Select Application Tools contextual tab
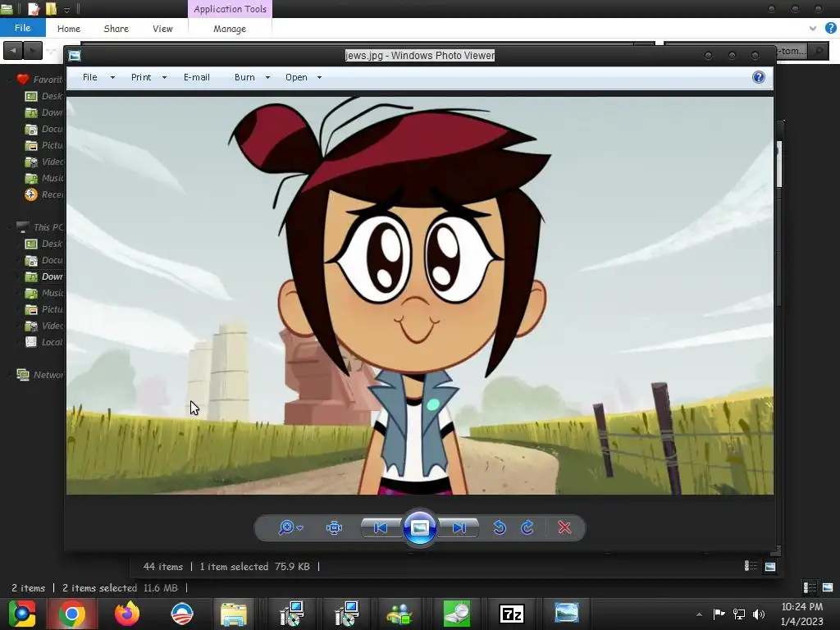The image size is (840, 630). click(230, 9)
